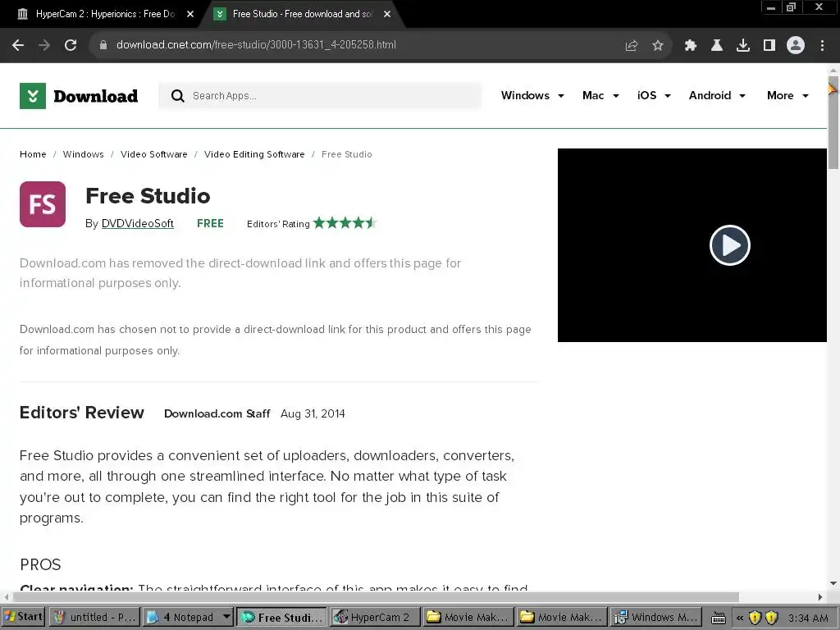Open the Home breadcrumb link
The height and width of the screenshot is (630, 840).
(33, 154)
